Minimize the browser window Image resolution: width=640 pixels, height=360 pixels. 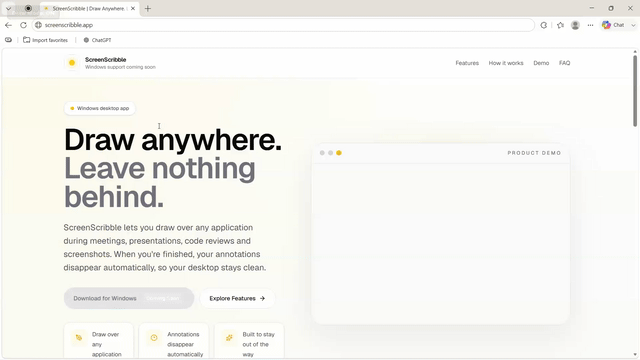[x=591, y=8]
